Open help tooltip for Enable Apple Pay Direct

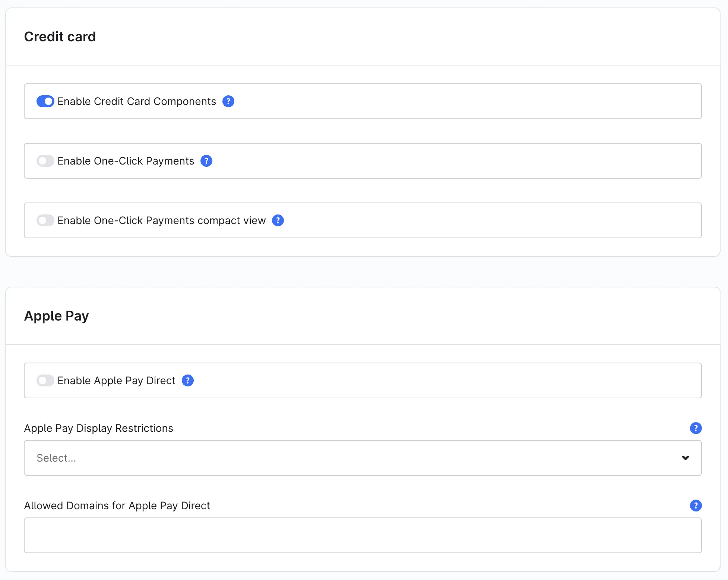point(188,380)
